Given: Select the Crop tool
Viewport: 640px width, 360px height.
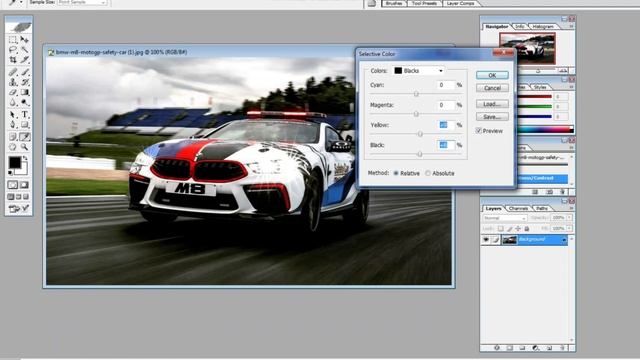Looking at the screenshot, I should [13, 60].
